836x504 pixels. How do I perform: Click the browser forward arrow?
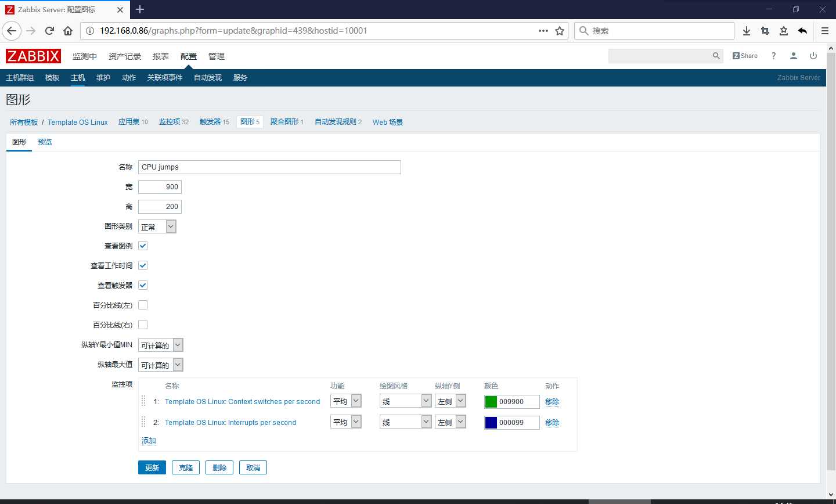coord(31,31)
